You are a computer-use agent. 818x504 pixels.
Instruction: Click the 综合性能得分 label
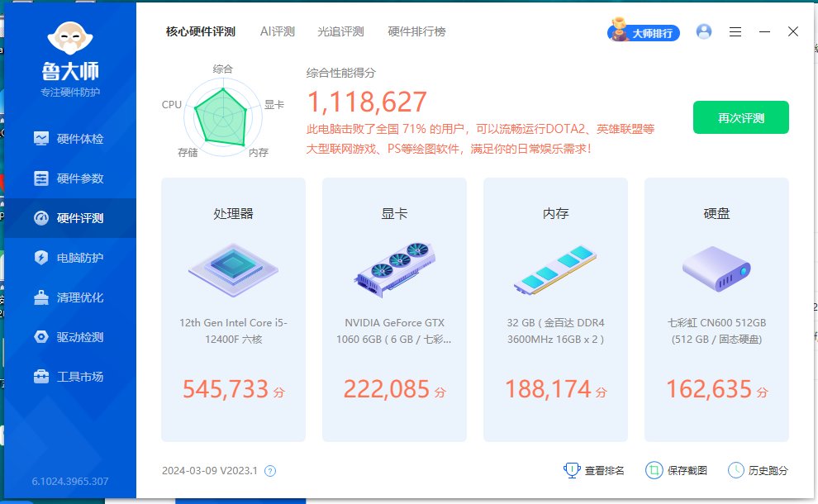click(x=340, y=73)
